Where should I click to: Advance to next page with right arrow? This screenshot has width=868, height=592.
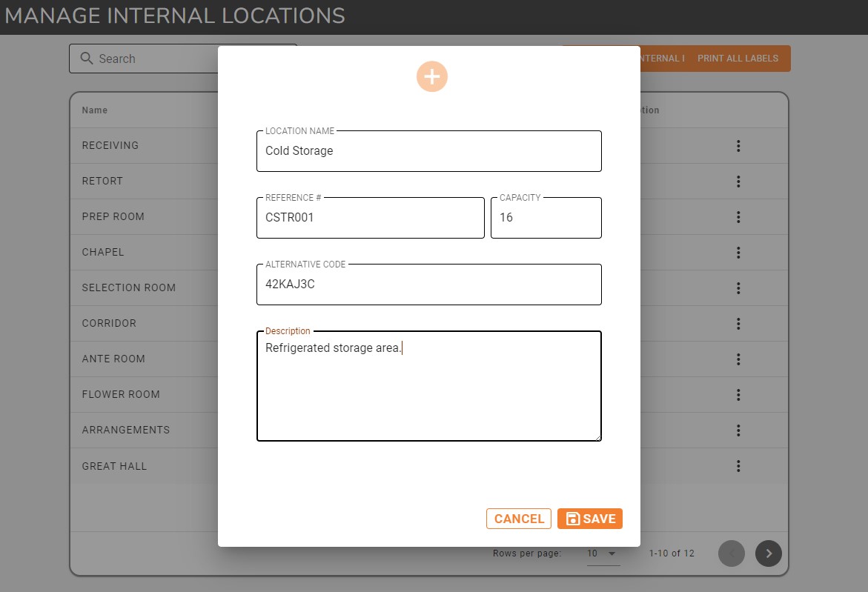tap(768, 553)
